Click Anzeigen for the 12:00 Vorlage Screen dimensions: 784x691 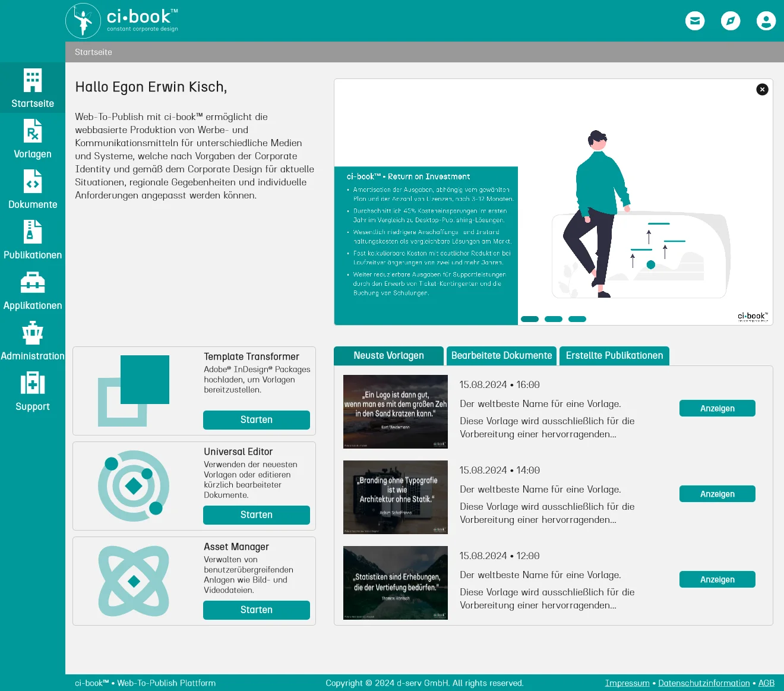click(x=717, y=579)
